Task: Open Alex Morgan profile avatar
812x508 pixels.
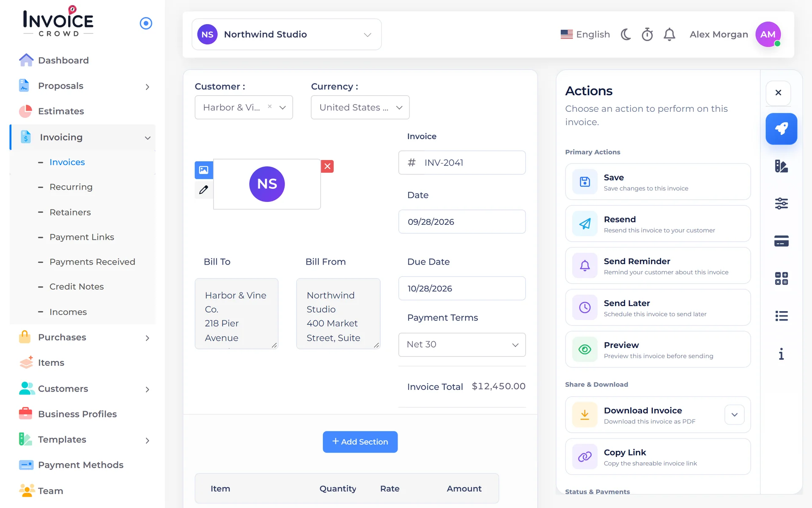Action: click(768, 34)
